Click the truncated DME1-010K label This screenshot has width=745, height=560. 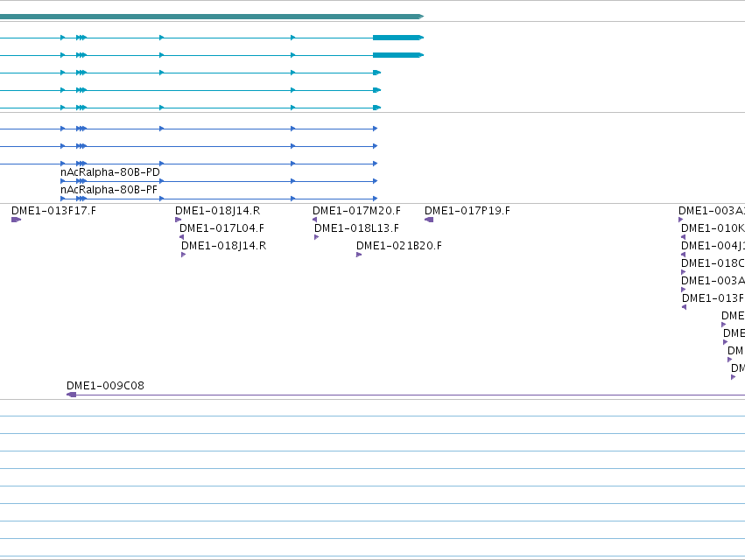[x=713, y=228]
